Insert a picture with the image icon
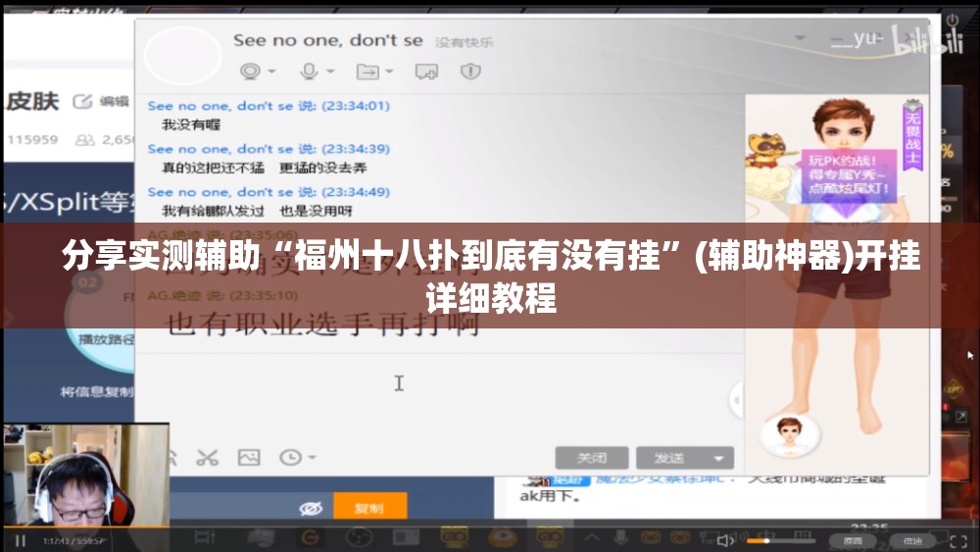Screen dimensions: 980x552 249,458
